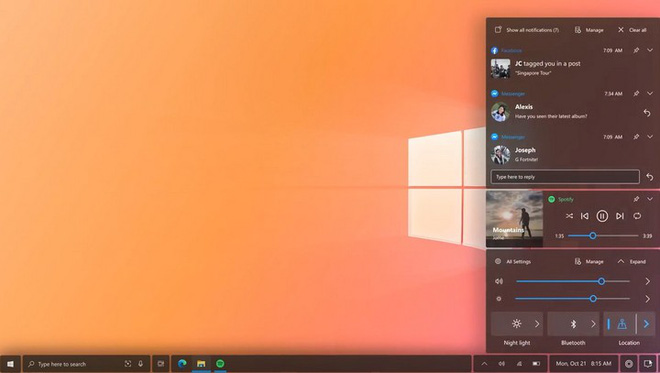Check the battery icon in the tray
The image size is (660, 373).
tap(536, 364)
